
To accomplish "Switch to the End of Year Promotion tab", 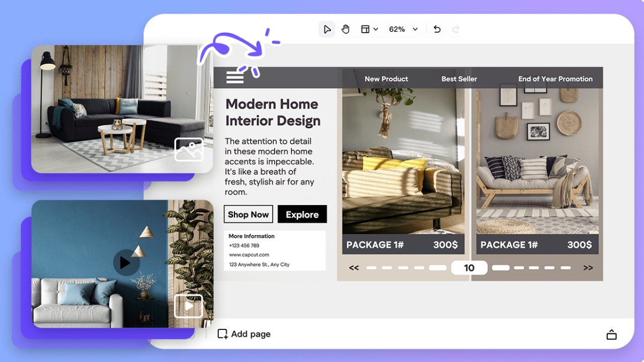I will click(555, 79).
